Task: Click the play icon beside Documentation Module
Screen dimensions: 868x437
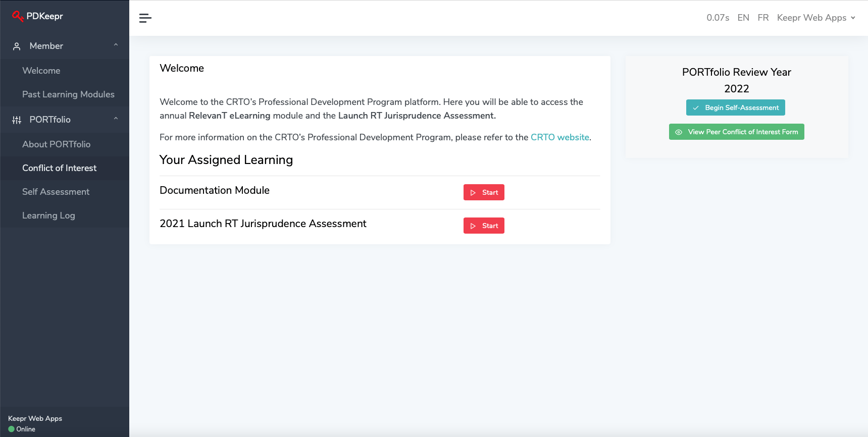Action: pos(473,193)
